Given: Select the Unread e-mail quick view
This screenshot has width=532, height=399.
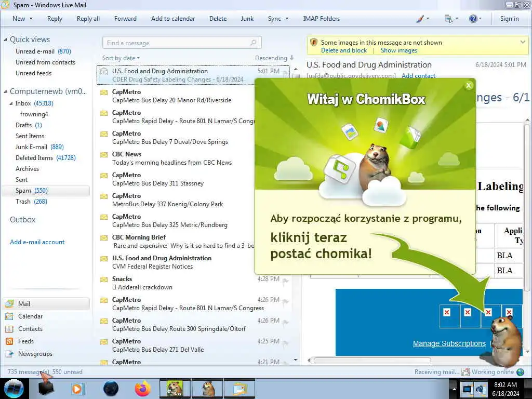Looking at the screenshot, I should click(43, 51).
